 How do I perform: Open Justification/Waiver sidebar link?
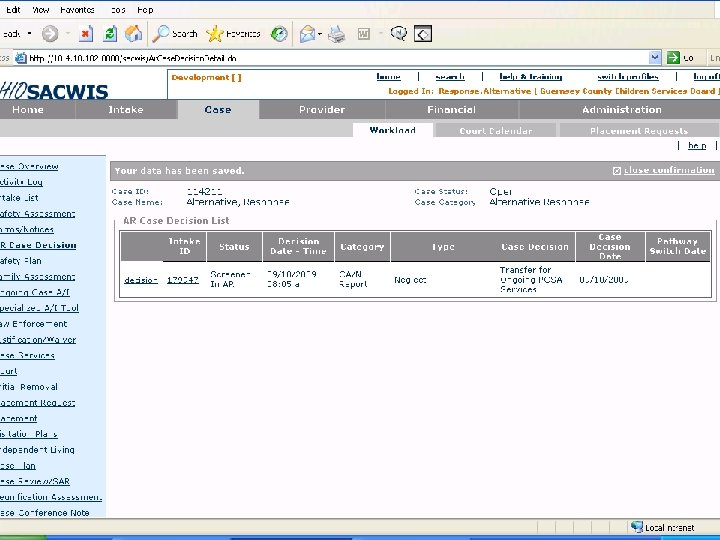click(x=38, y=340)
